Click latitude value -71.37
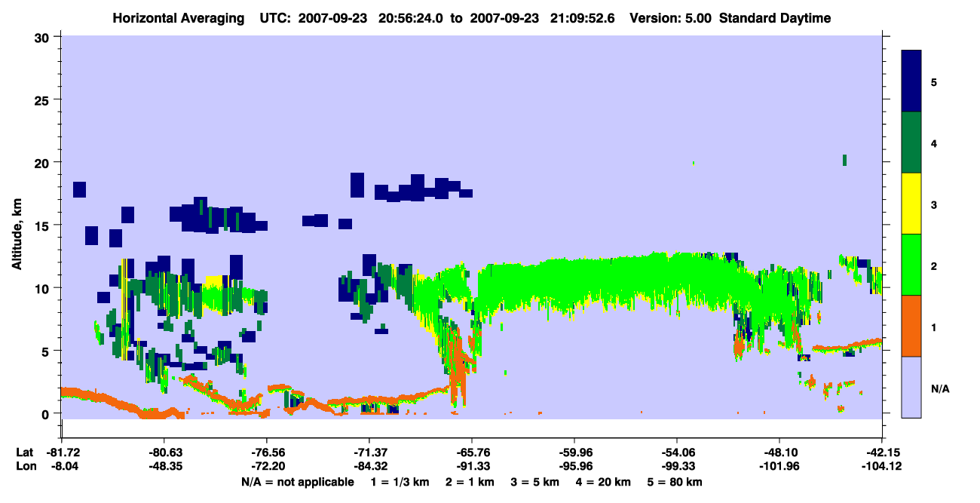 click(x=369, y=452)
